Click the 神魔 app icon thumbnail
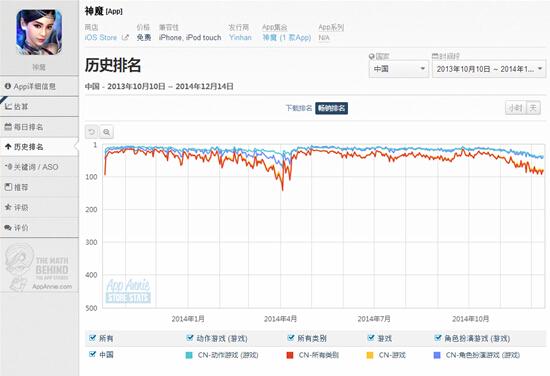 39,32
